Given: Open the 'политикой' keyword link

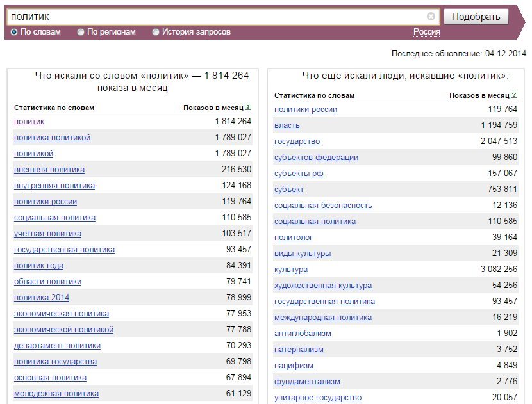Looking at the screenshot, I should (33, 153).
